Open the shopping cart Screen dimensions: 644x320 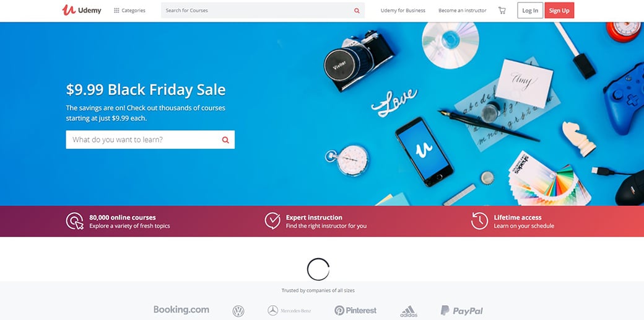point(502,11)
